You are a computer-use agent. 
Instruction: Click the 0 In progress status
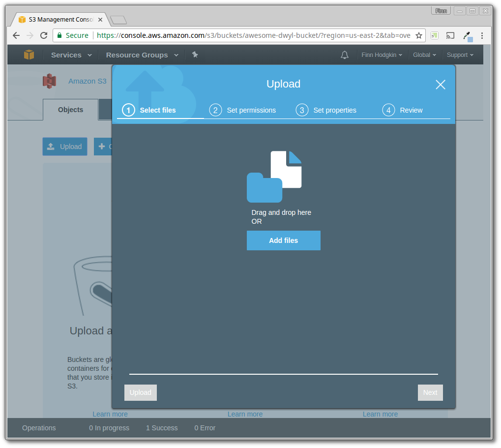(109, 428)
